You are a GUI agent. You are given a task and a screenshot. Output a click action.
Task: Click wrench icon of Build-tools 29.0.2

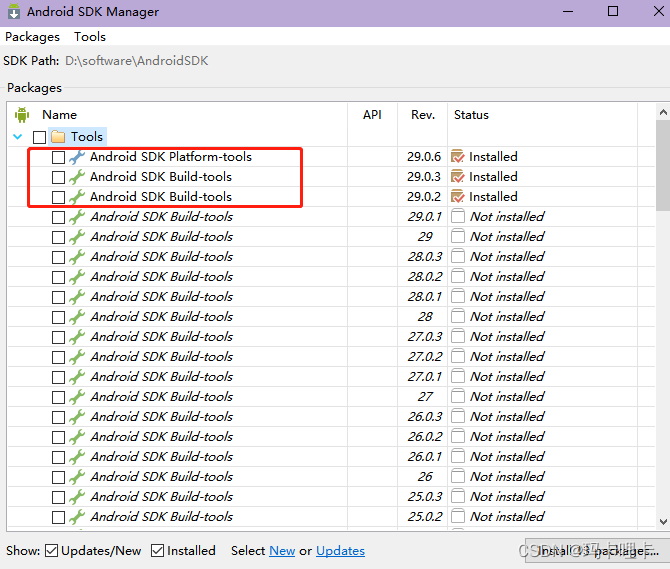click(77, 197)
